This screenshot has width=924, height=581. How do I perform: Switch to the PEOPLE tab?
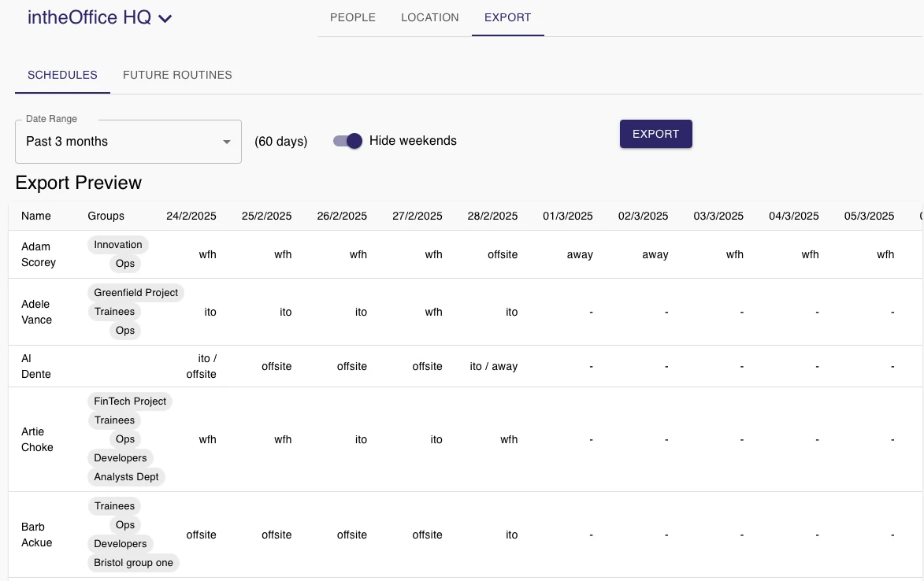click(x=352, y=17)
